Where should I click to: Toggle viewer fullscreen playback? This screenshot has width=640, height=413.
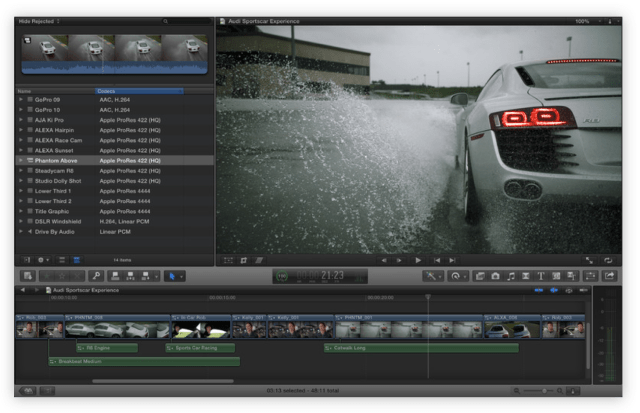point(588,260)
